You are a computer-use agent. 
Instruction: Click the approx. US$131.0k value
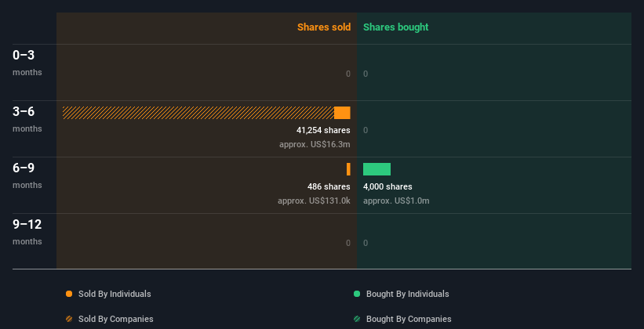[314, 201]
